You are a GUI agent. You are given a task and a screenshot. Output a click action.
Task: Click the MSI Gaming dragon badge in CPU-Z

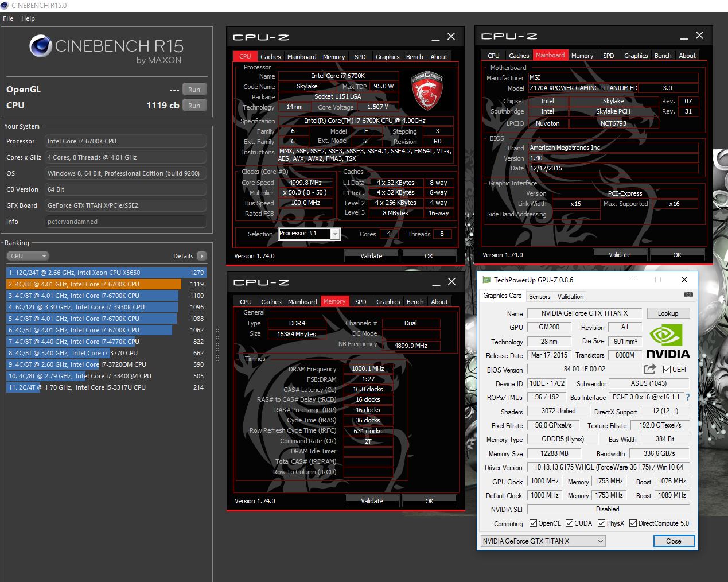(428, 91)
